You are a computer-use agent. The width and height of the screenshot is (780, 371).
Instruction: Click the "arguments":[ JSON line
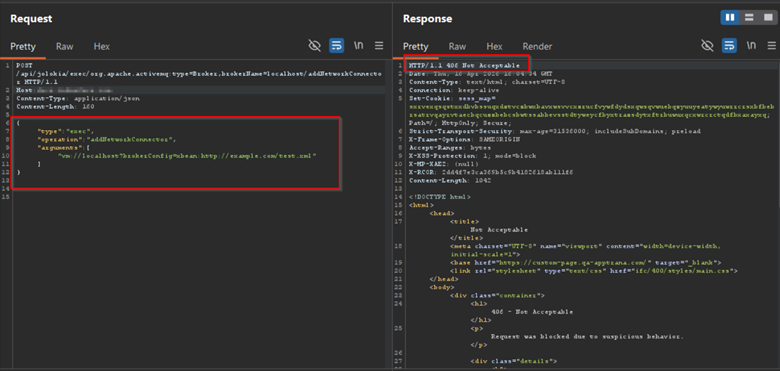pyautogui.click(x=63, y=147)
